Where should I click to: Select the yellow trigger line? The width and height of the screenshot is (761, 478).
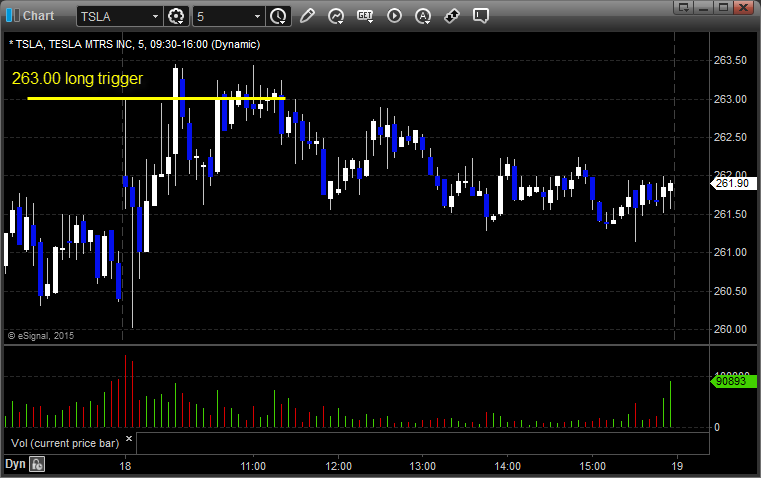156,99
